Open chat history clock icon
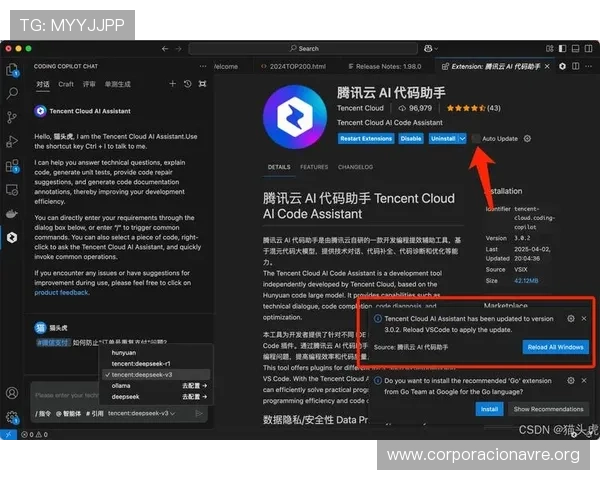 click(x=188, y=84)
